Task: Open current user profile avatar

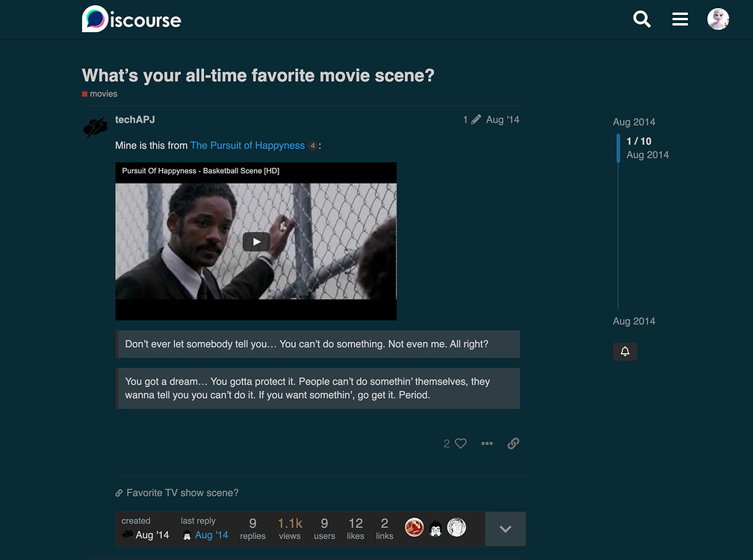Action: click(x=718, y=19)
